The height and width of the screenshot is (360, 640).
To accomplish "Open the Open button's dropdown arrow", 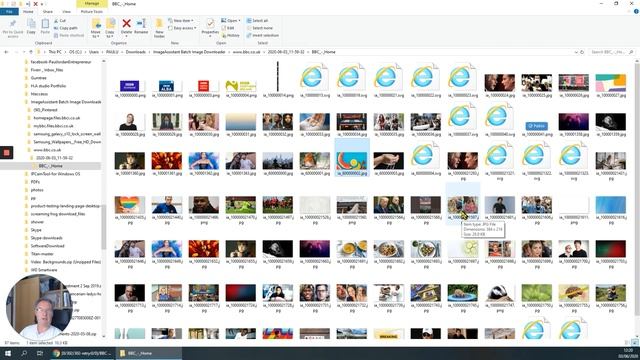I will coord(239,20).
